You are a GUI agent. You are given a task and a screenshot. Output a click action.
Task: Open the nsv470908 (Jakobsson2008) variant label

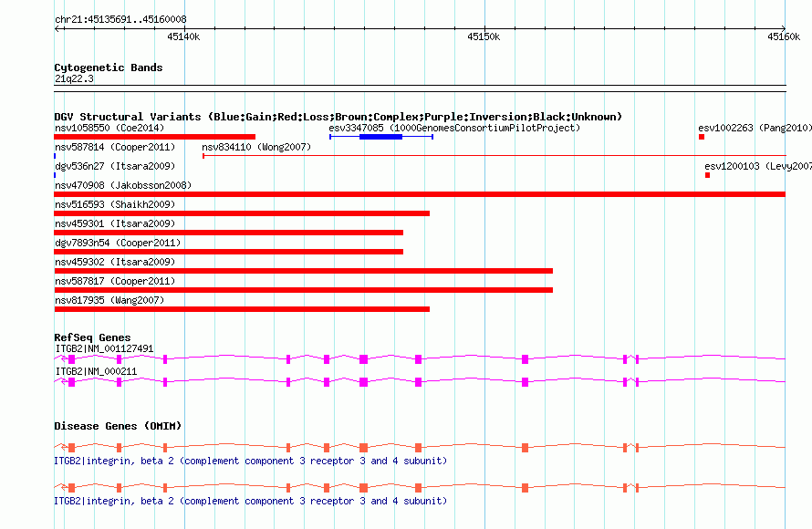(x=123, y=185)
